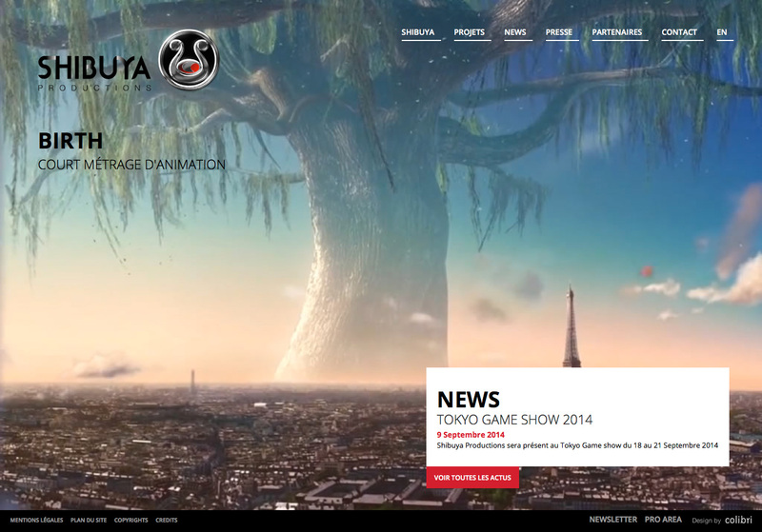
Task: Click the Shibuya Productions round emblem logo
Action: (189, 61)
